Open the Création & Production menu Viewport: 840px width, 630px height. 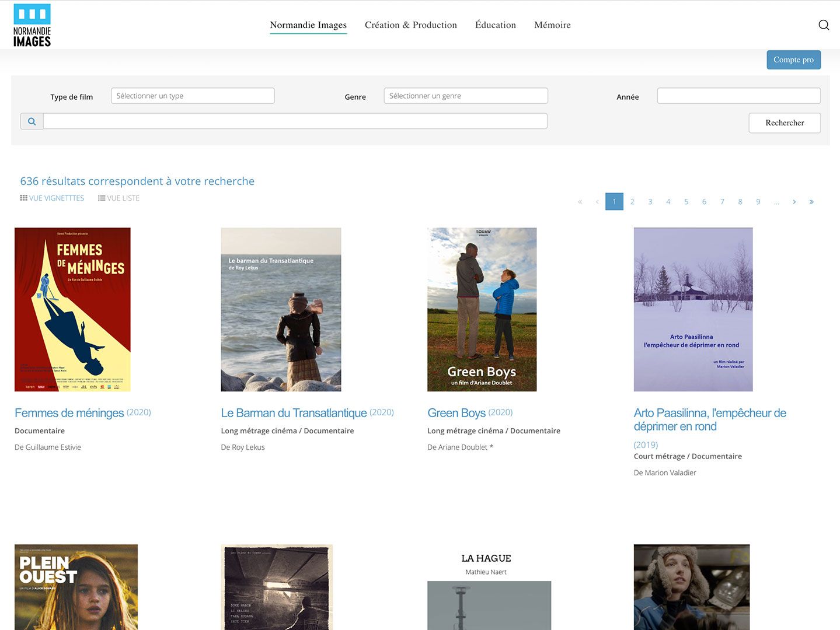[x=411, y=25]
